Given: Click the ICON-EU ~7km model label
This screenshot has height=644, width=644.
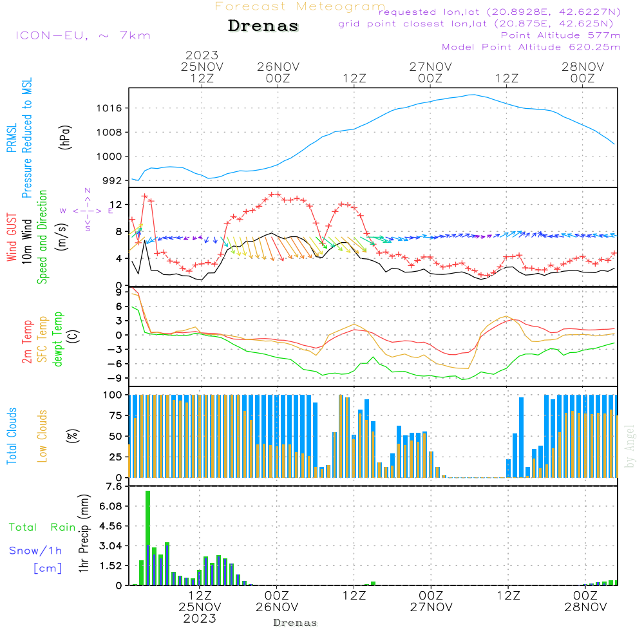Looking at the screenshot, I should (x=83, y=35).
